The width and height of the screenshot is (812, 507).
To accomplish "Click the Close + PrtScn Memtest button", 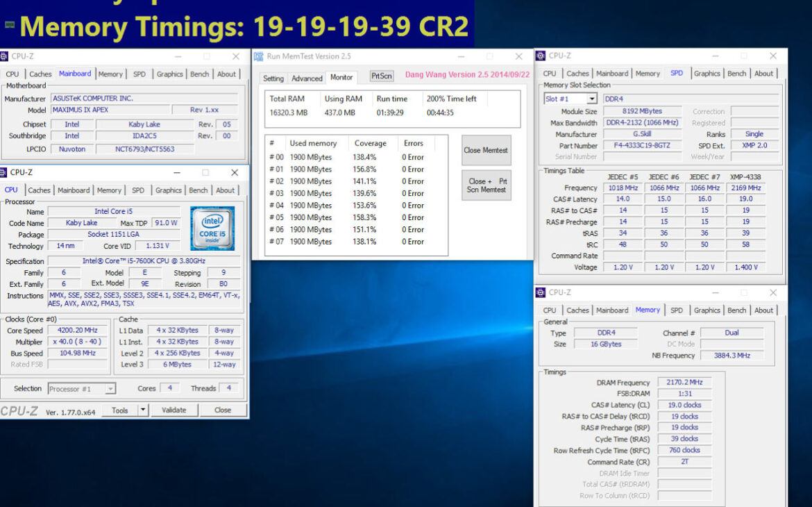I will point(486,185).
